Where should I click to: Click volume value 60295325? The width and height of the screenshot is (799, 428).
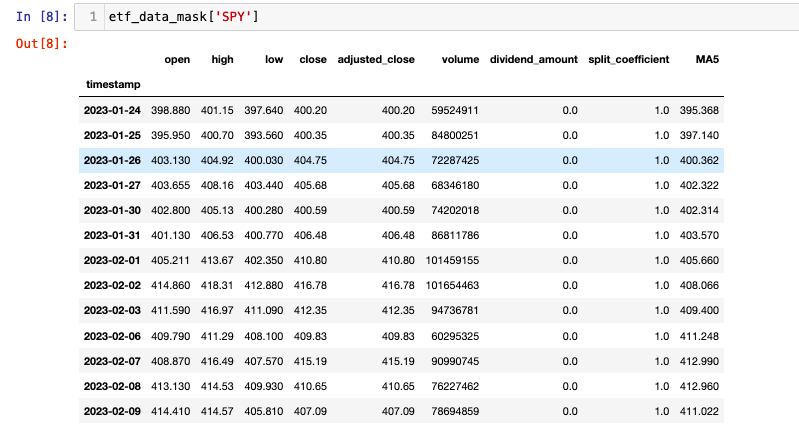click(455, 336)
